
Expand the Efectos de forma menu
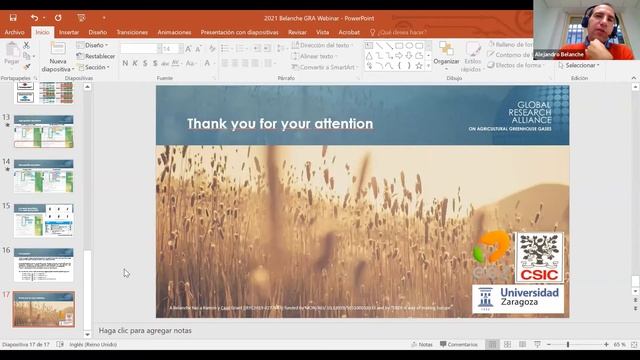tap(516, 65)
